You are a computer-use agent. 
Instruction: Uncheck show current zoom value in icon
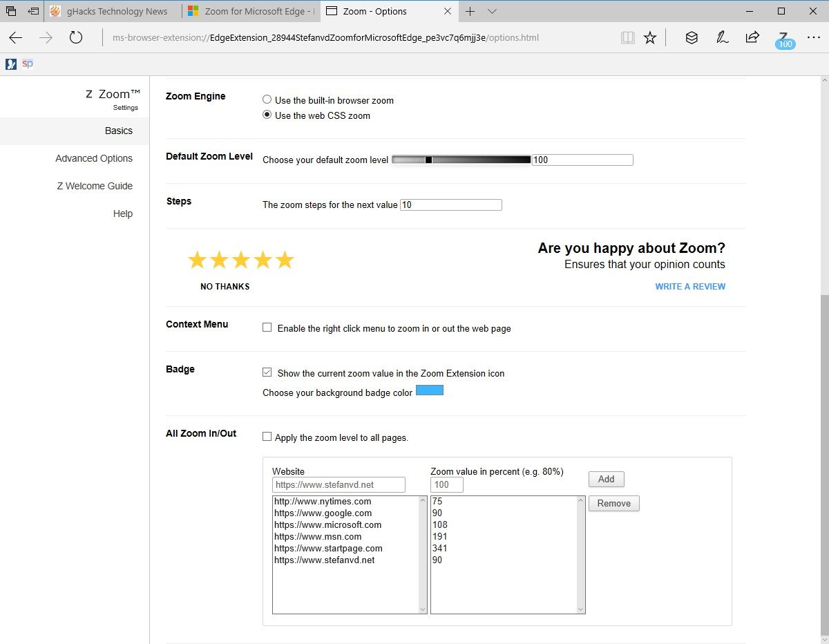pos(267,373)
